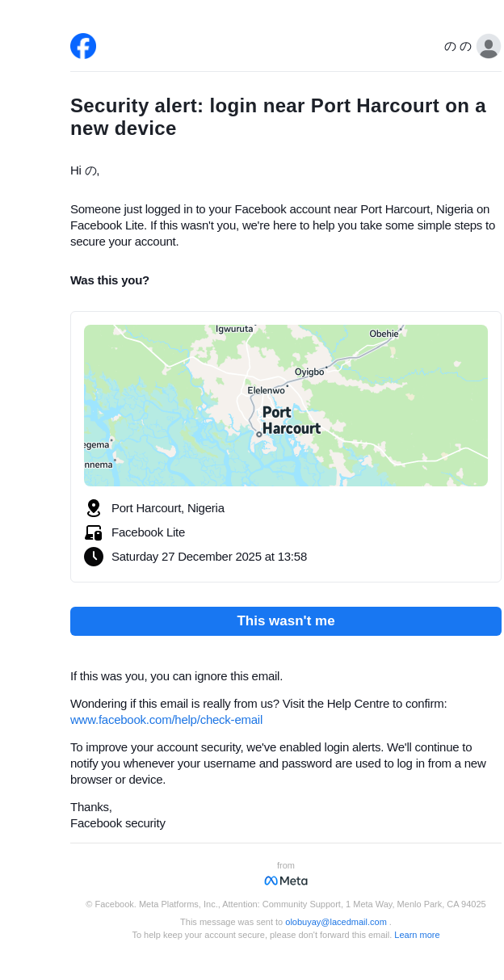The width and height of the screenshot is (504, 980).
Task: Click the profile avatar picture
Action: (489, 46)
